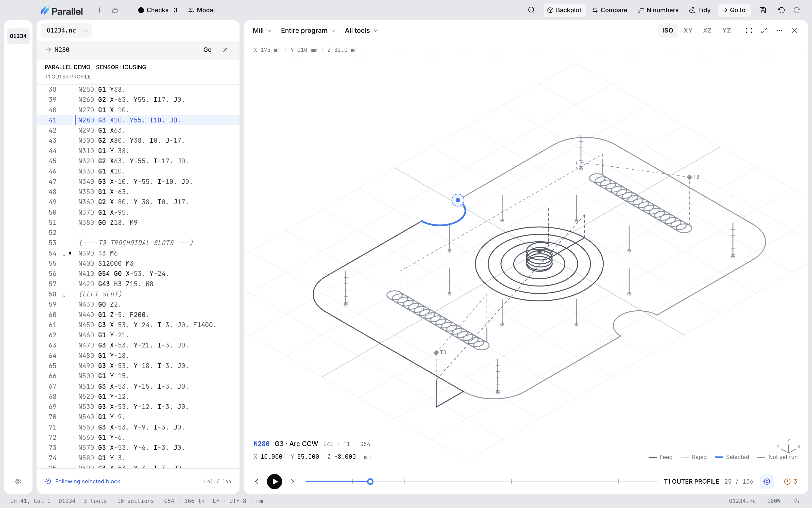Toggle Compare mode
Image resolution: width=812 pixels, height=508 pixels.
click(610, 10)
